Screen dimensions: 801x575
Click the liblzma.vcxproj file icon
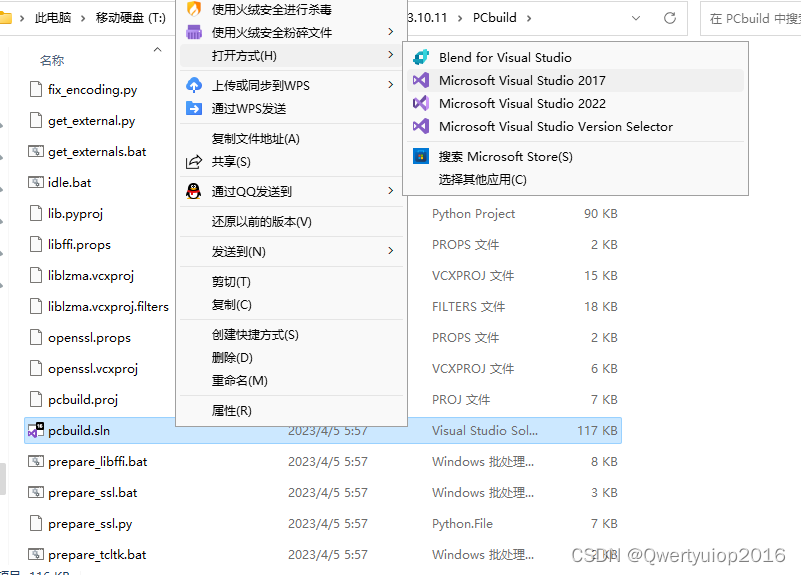(36, 276)
